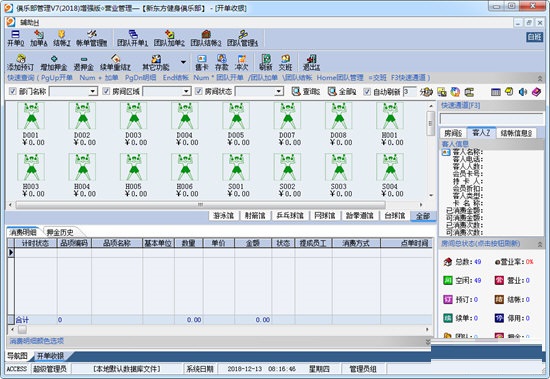
Task: Click the room grid horizontal scrollbar
Action: tap(200, 205)
